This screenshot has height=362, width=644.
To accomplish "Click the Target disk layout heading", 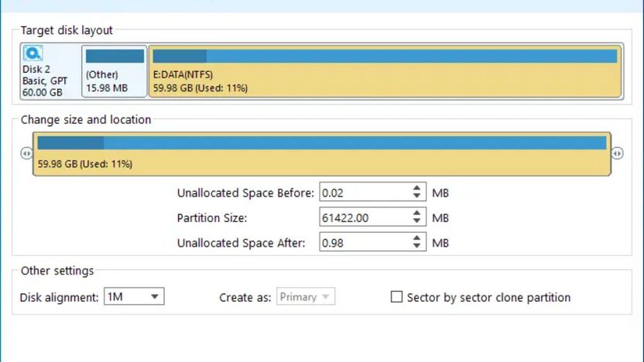I will tap(67, 30).
